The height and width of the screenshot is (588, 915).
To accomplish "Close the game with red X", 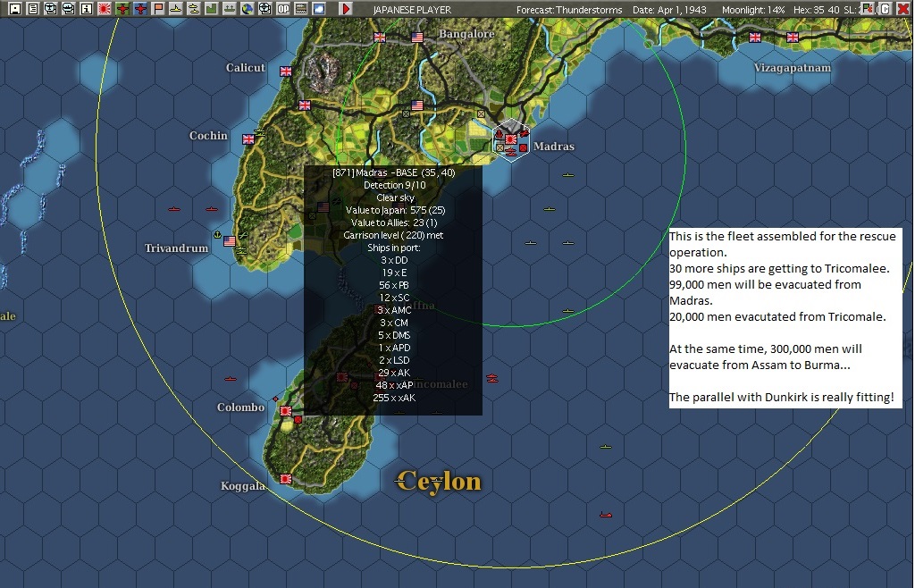I will point(903,9).
